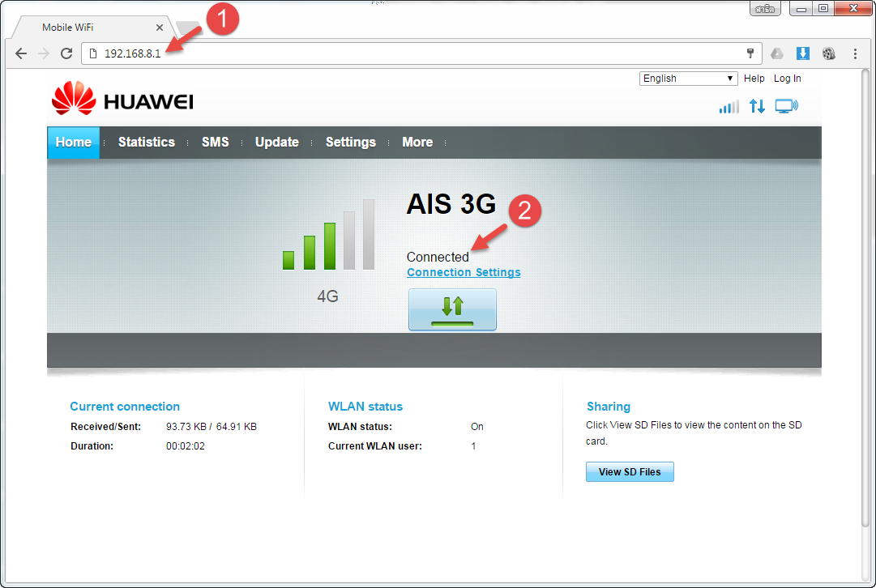Click the duration value 00:02:02
The height and width of the screenshot is (588, 876).
pos(186,446)
